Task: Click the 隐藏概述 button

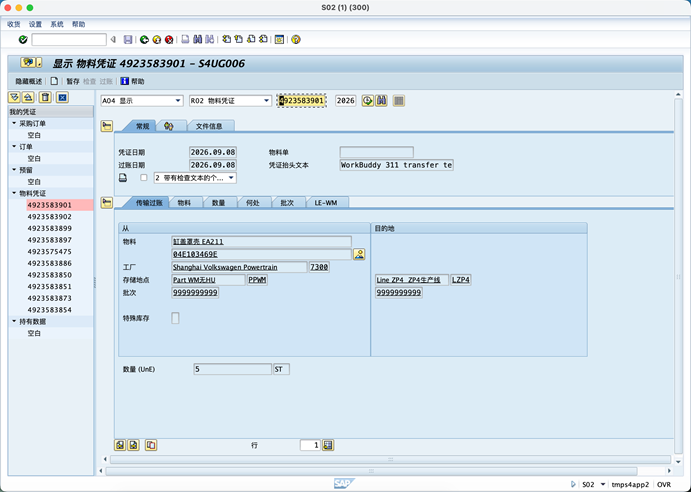Action: coord(29,81)
